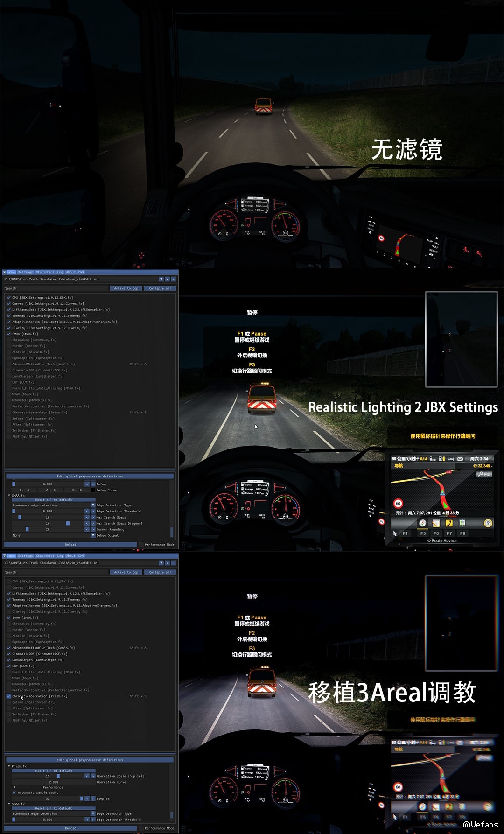Viewport: 504px width, 834px height.
Task: Collapse the Performance group under Prism.fx
Action: click(14, 787)
